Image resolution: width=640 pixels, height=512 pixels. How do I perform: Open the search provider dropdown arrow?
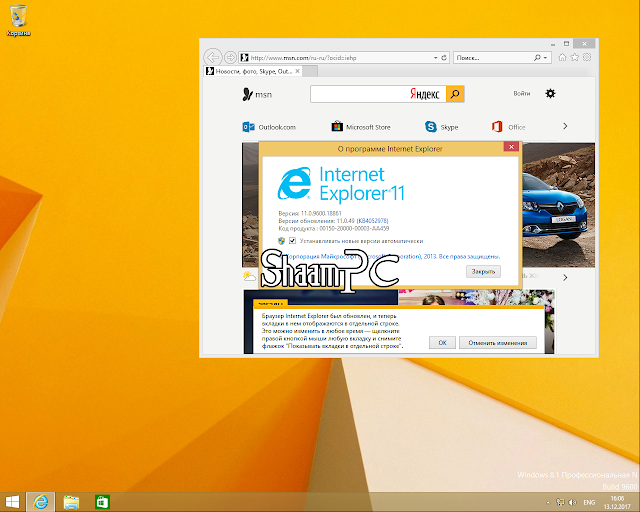pos(545,58)
